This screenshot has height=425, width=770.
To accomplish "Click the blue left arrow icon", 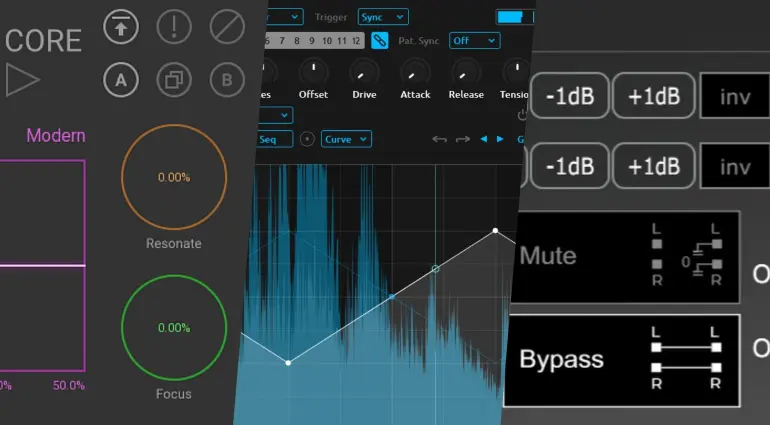I will tap(484, 139).
